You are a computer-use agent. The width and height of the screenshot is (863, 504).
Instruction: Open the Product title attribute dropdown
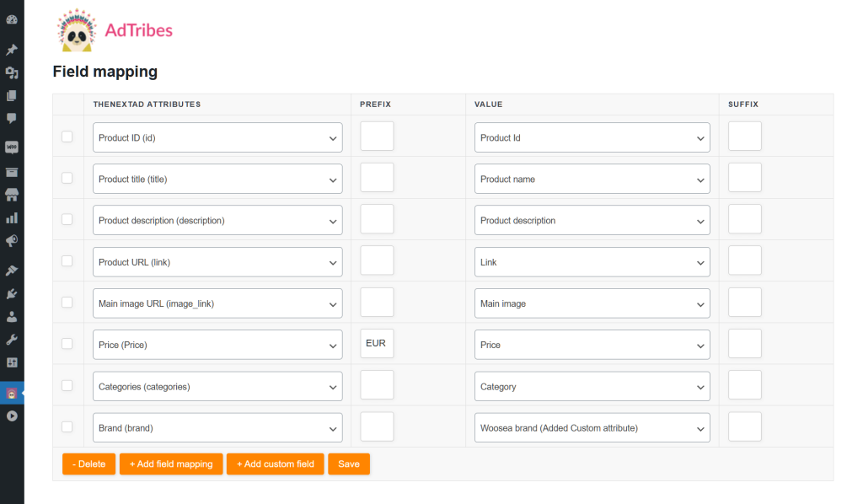[x=217, y=179]
